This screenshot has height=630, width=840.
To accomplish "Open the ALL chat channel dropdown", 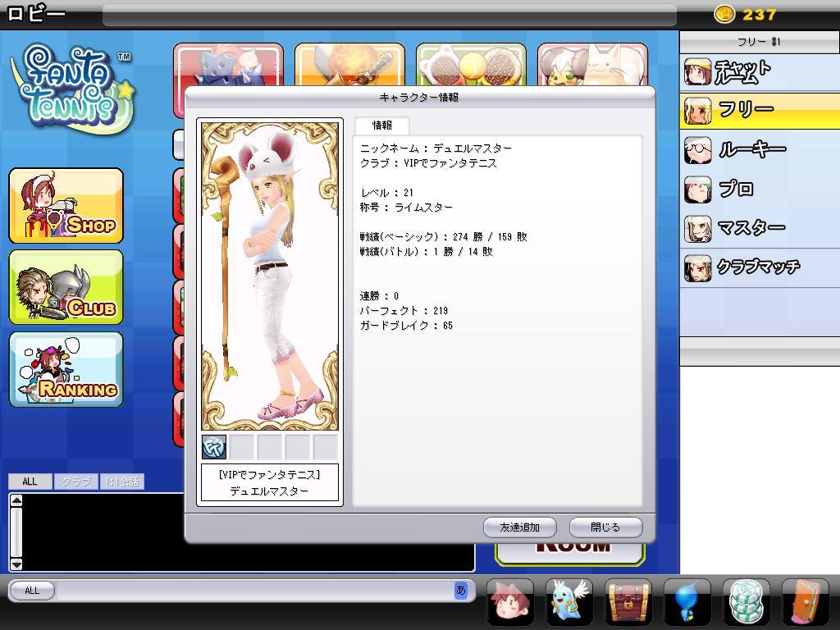I will 32,590.
